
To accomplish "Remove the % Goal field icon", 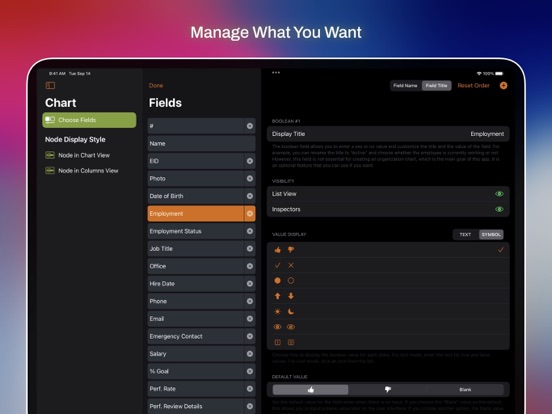I will 250,371.
